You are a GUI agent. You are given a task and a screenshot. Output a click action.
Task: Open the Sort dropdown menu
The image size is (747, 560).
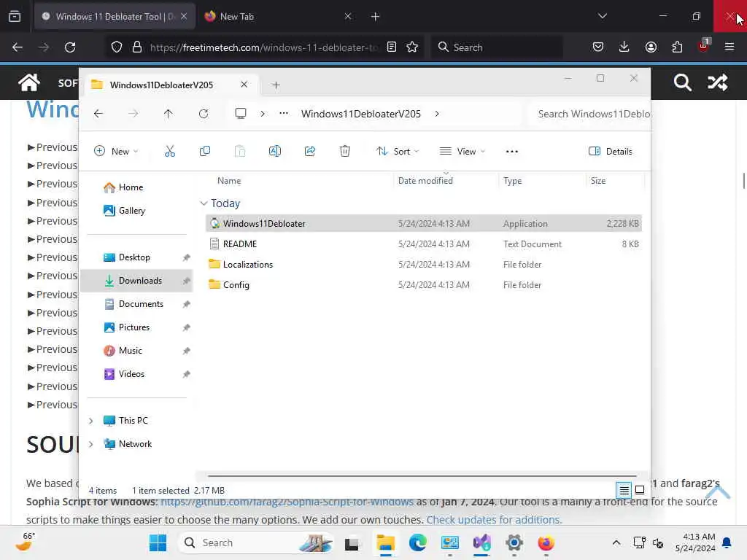click(x=398, y=152)
